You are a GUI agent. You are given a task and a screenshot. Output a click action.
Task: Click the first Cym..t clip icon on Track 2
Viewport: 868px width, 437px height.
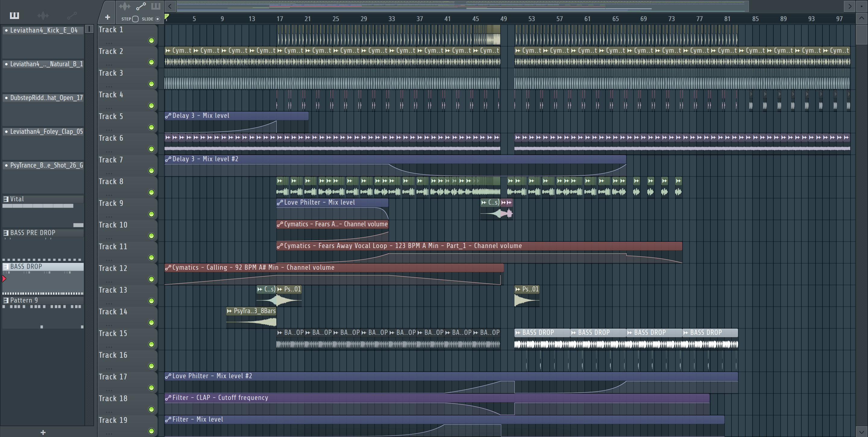click(x=168, y=51)
